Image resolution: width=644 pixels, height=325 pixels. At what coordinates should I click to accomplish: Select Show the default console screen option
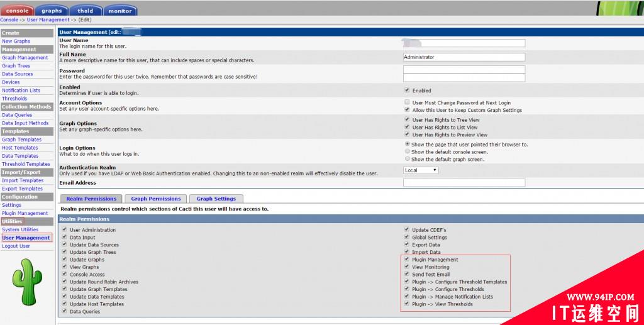click(x=408, y=151)
